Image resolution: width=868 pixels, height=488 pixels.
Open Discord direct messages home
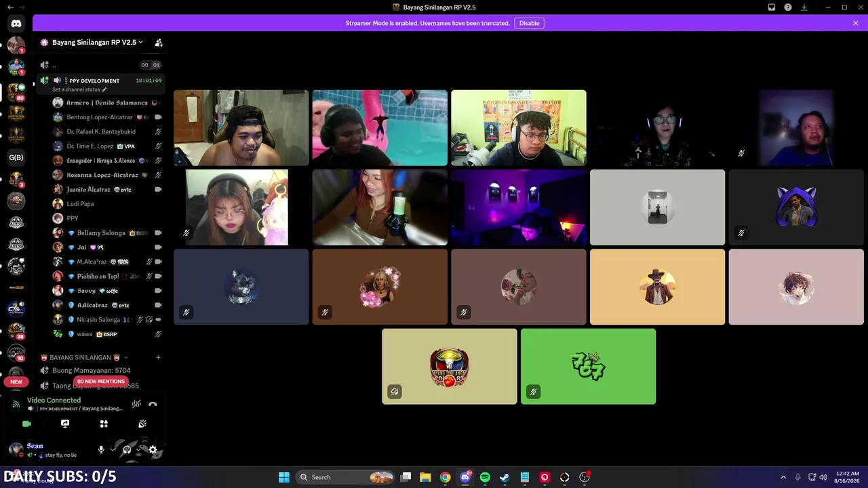[x=16, y=23]
